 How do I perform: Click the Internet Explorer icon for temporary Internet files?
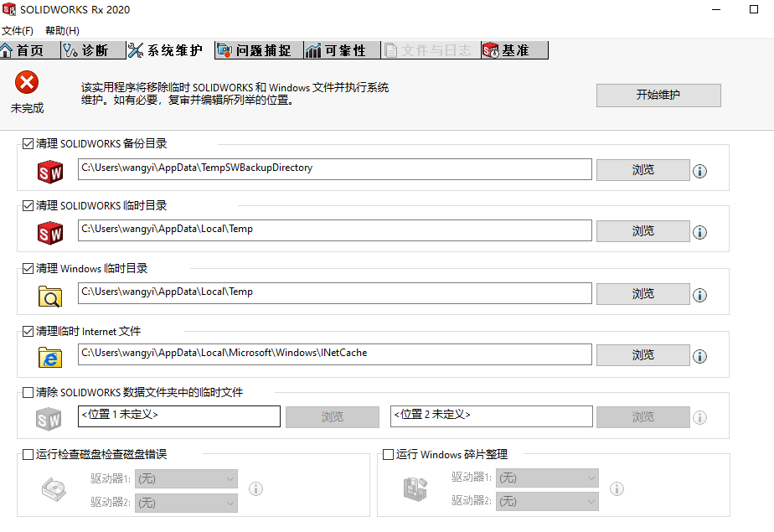coord(49,356)
